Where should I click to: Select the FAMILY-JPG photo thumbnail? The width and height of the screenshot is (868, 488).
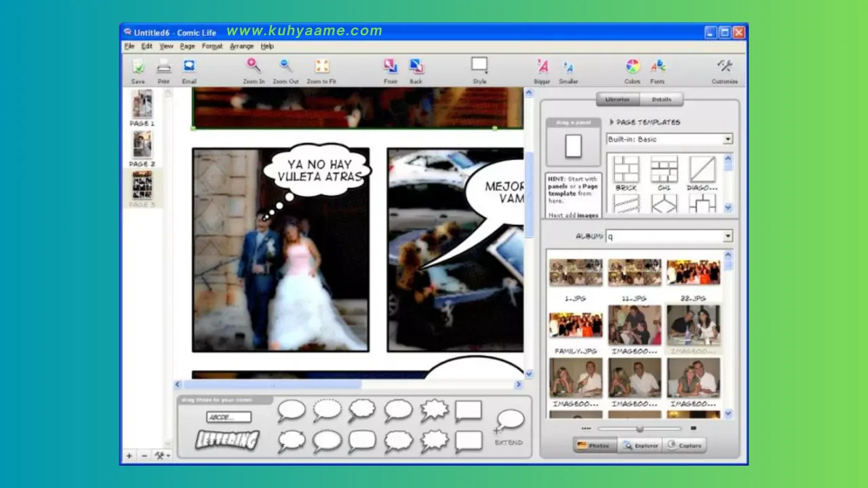576,325
